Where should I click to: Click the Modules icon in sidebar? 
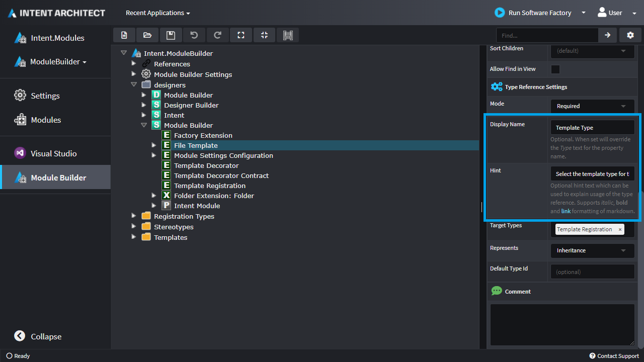[20, 120]
